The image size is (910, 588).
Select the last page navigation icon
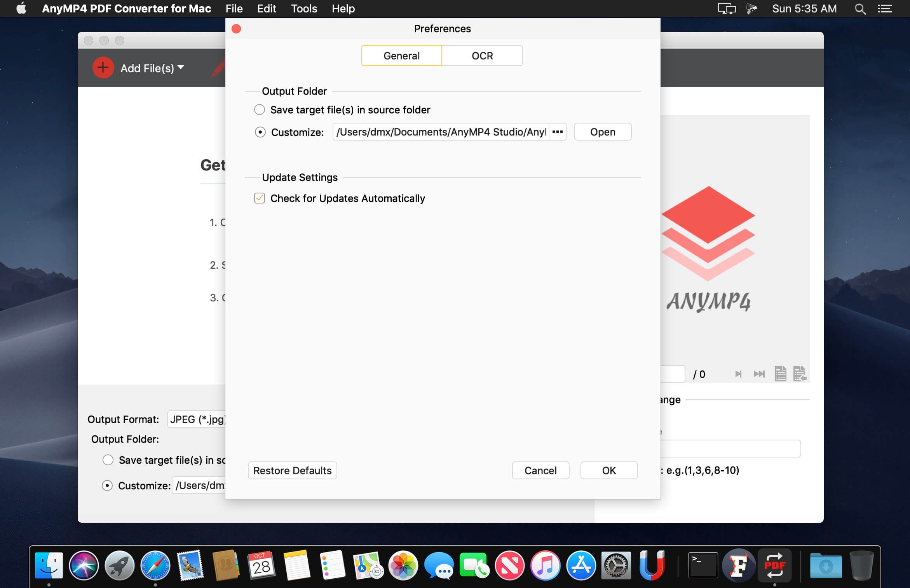pyautogui.click(x=758, y=374)
